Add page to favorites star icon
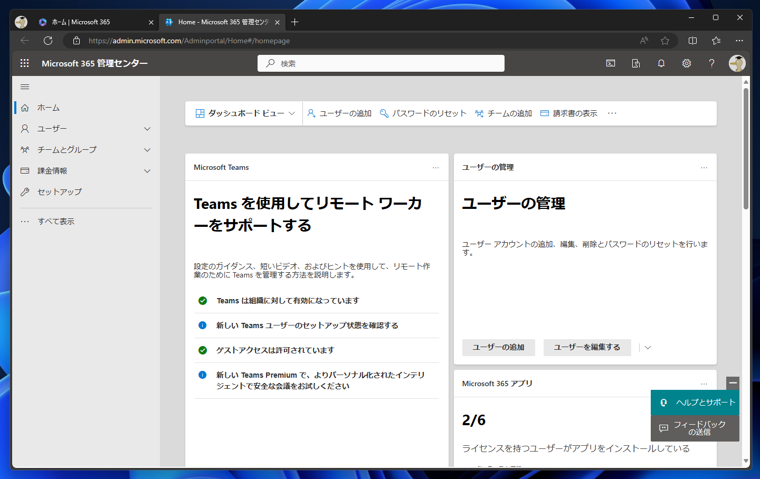 coord(665,41)
